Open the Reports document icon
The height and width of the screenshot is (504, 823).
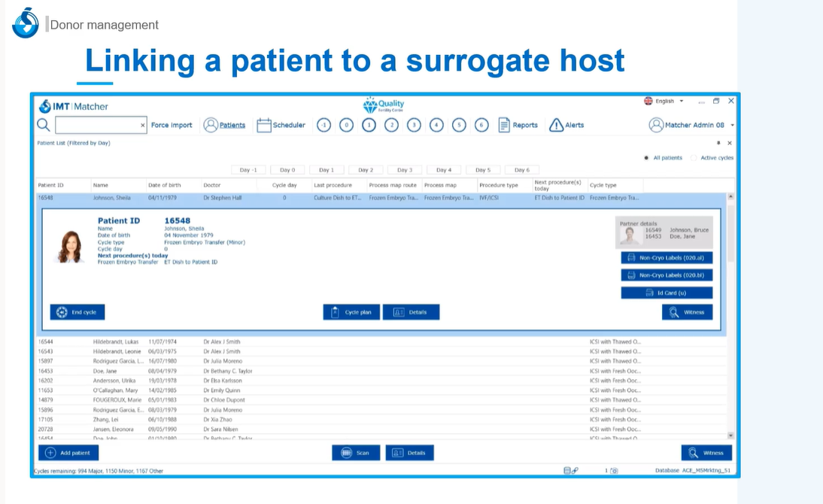[x=504, y=126]
